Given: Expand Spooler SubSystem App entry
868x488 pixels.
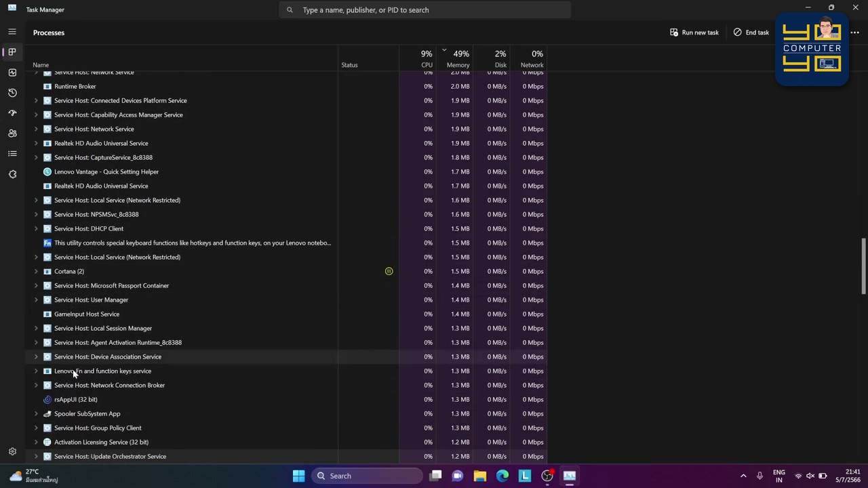Looking at the screenshot, I should pos(36,413).
